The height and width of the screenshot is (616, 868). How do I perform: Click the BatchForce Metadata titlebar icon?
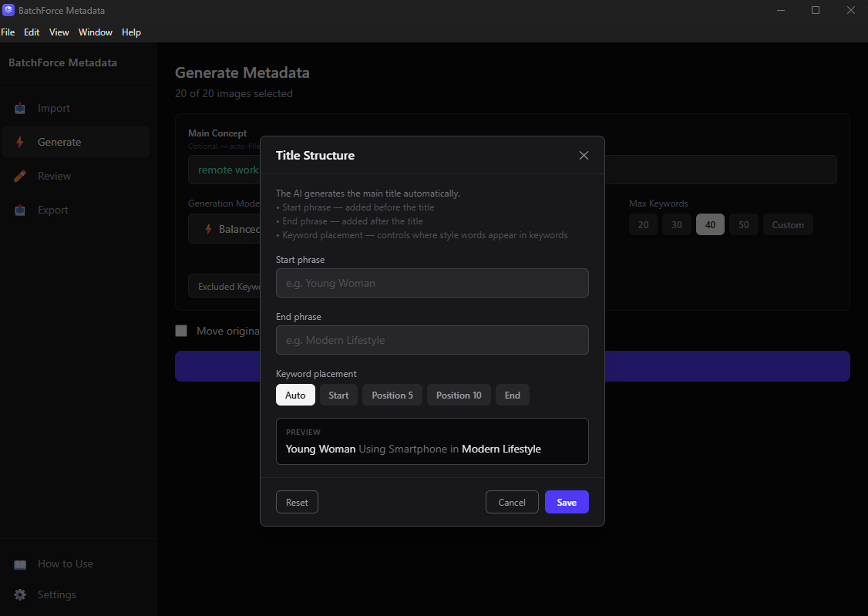coord(10,10)
